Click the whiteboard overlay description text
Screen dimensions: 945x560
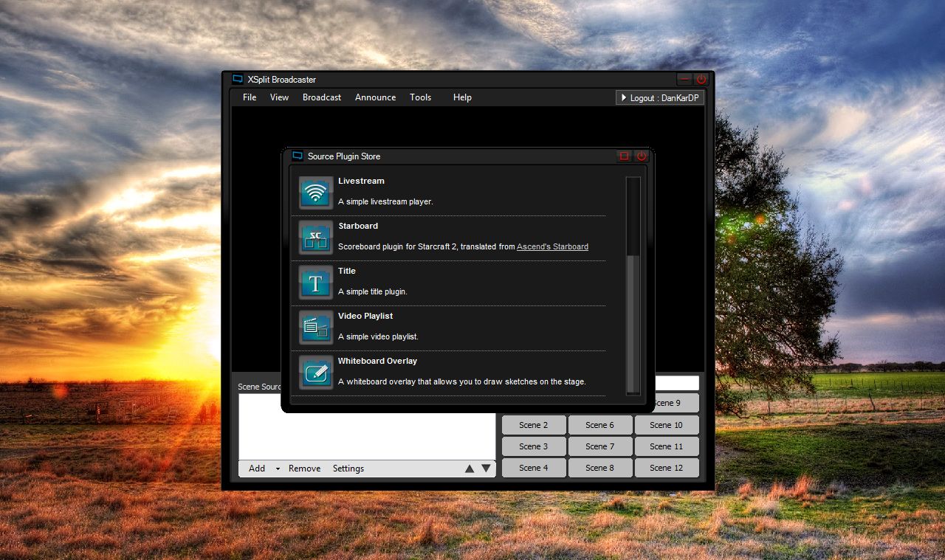pyautogui.click(x=462, y=381)
